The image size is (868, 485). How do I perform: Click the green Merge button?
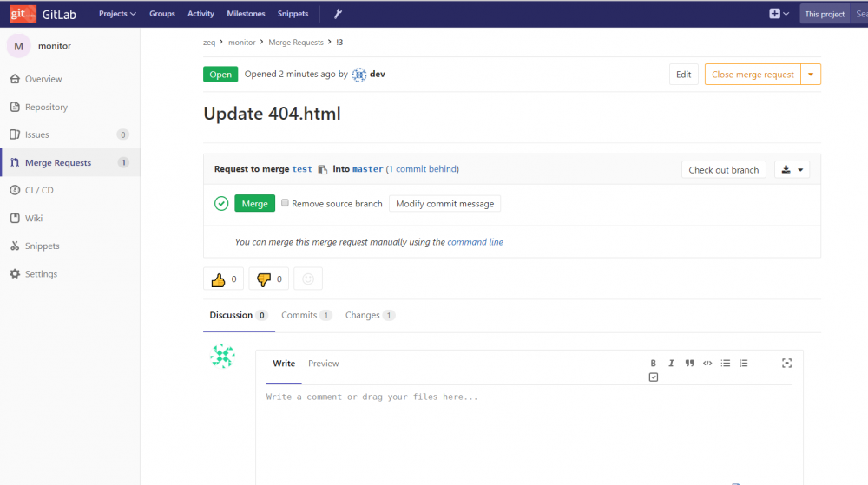point(254,204)
